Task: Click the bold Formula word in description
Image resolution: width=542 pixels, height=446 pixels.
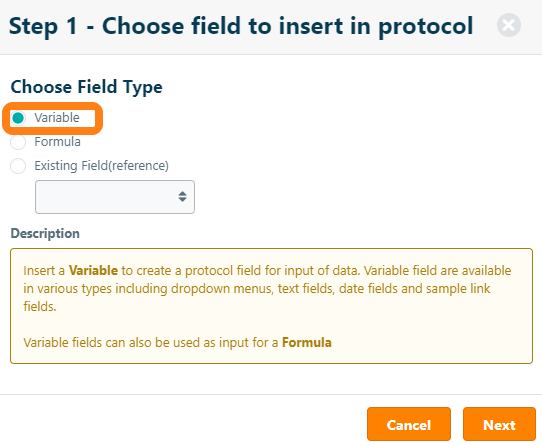Action: pyautogui.click(x=307, y=342)
